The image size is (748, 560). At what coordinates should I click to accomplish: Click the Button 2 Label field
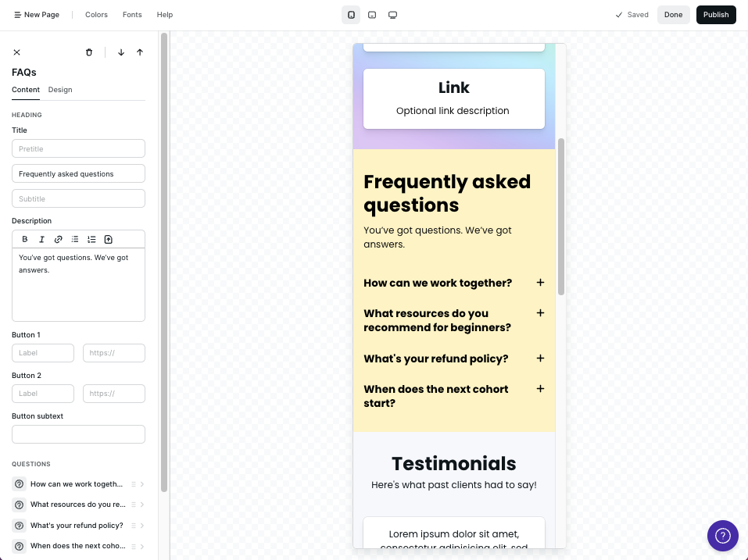pyautogui.click(x=43, y=394)
